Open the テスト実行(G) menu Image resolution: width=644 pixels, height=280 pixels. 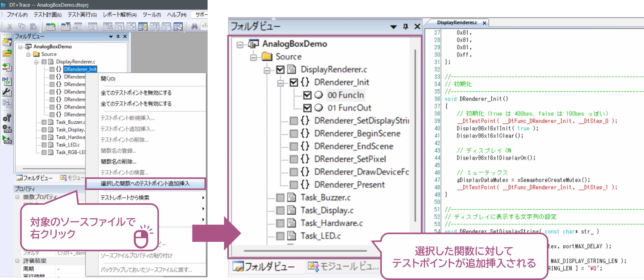pyautogui.click(x=82, y=15)
